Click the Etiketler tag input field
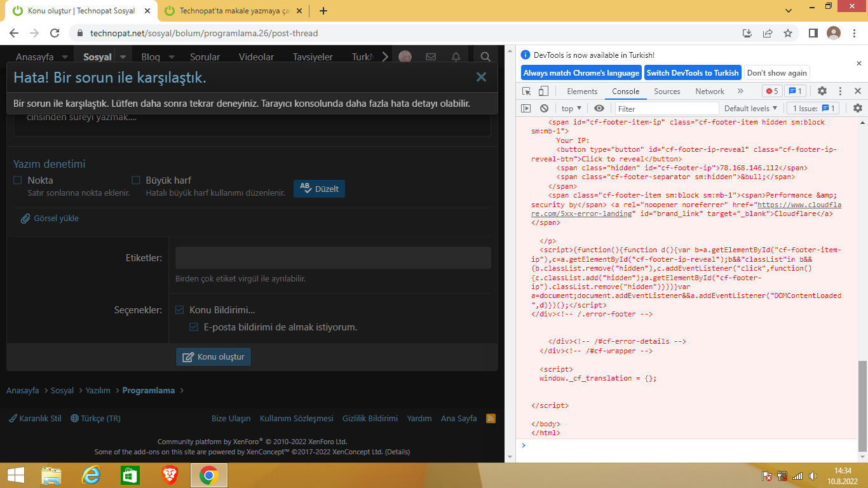868x488 pixels. 333,258
